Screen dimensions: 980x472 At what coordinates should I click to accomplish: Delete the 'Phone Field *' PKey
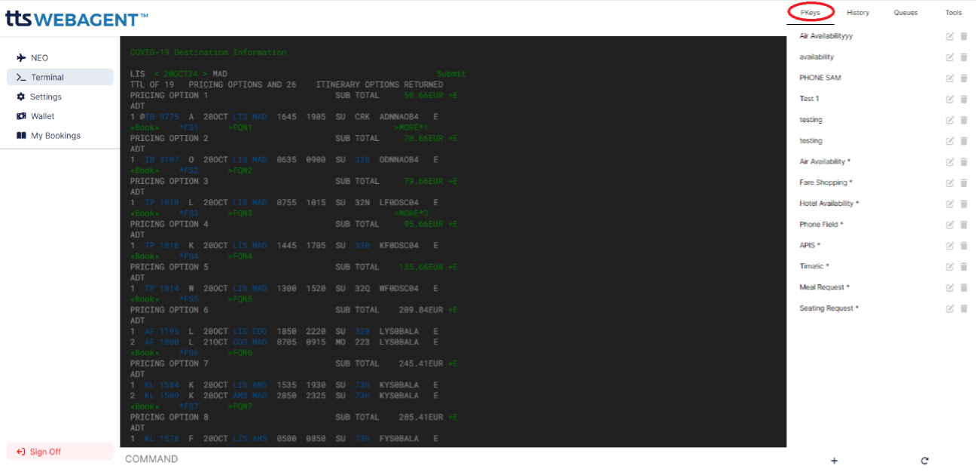[x=964, y=225]
